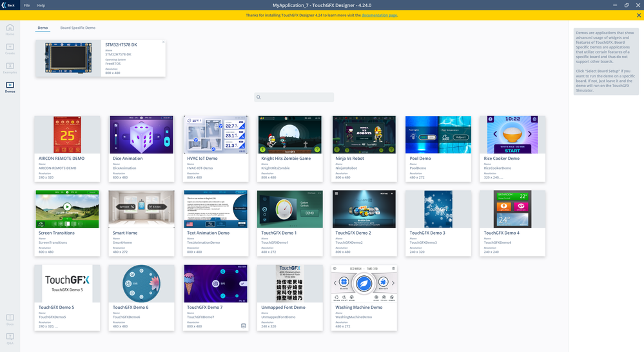Image resolution: width=644 pixels, height=352 pixels.
Task: Select the AIRCON REMOTE DEMO thumbnail
Action: [67, 135]
